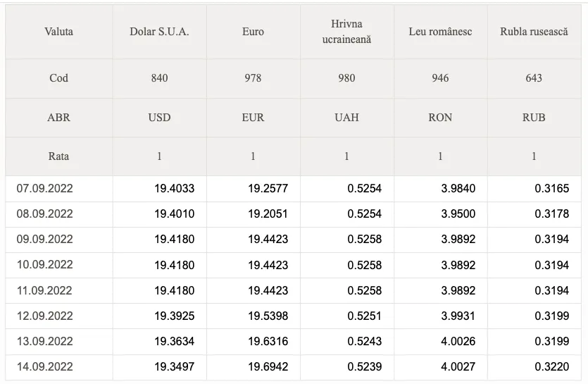Select the Euro column header

pos(253,32)
